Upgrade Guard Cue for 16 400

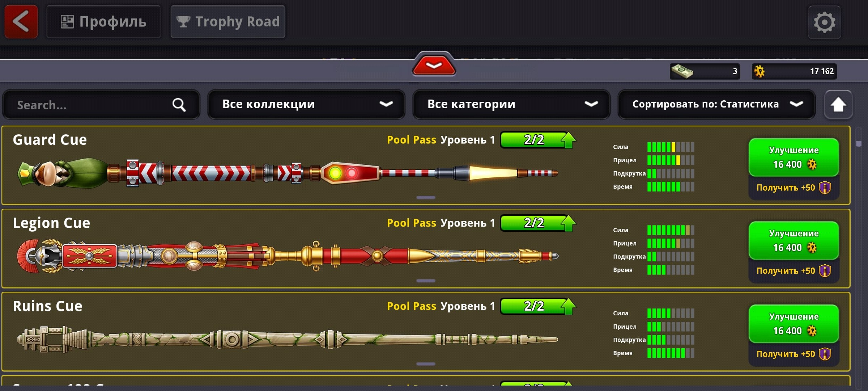pos(794,157)
